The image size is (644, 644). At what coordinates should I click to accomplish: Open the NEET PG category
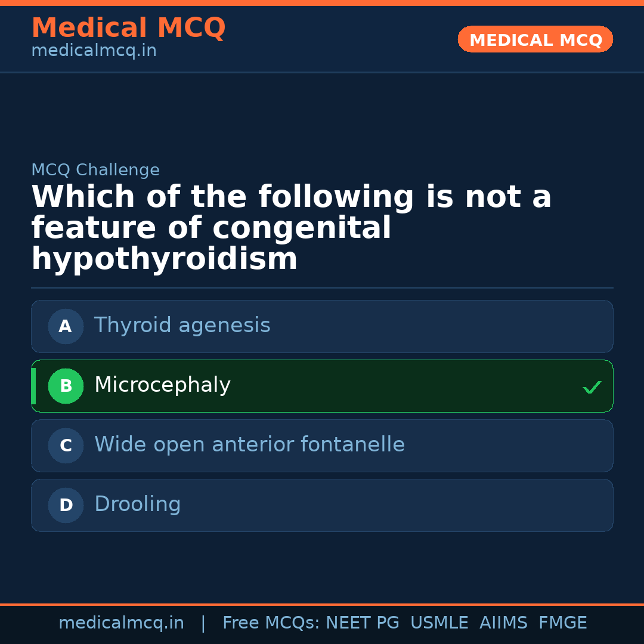[x=362, y=623]
